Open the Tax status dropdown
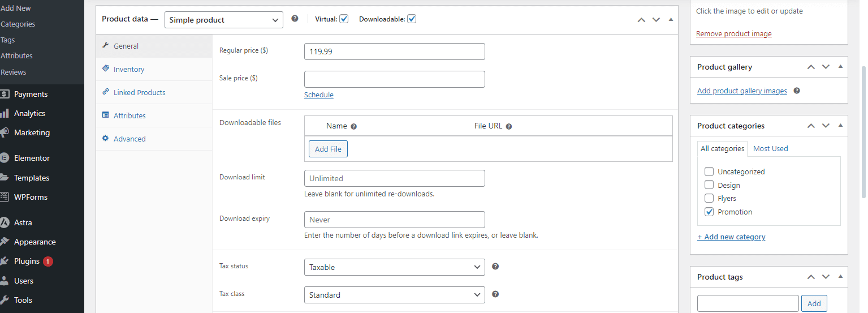 click(394, 267)
